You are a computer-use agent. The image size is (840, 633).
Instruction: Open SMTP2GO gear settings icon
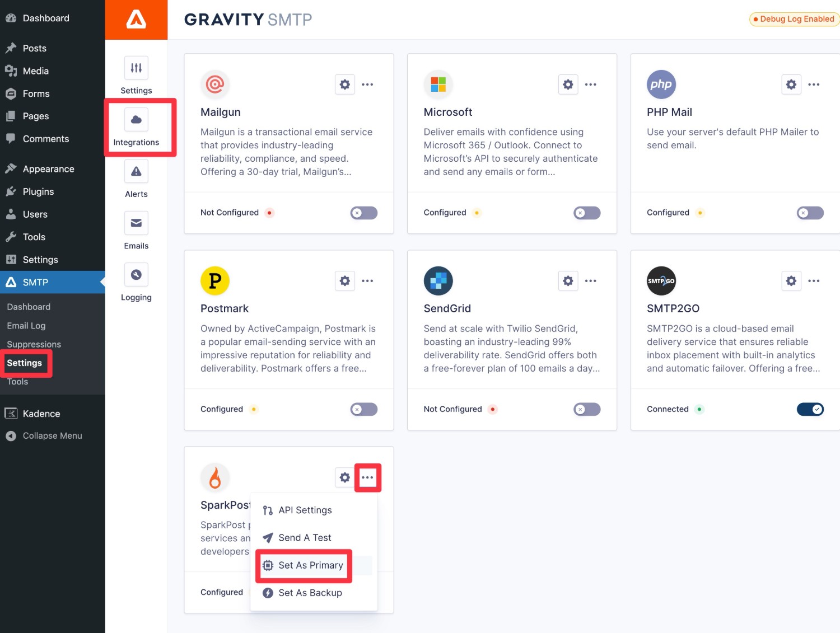[791, 281]
